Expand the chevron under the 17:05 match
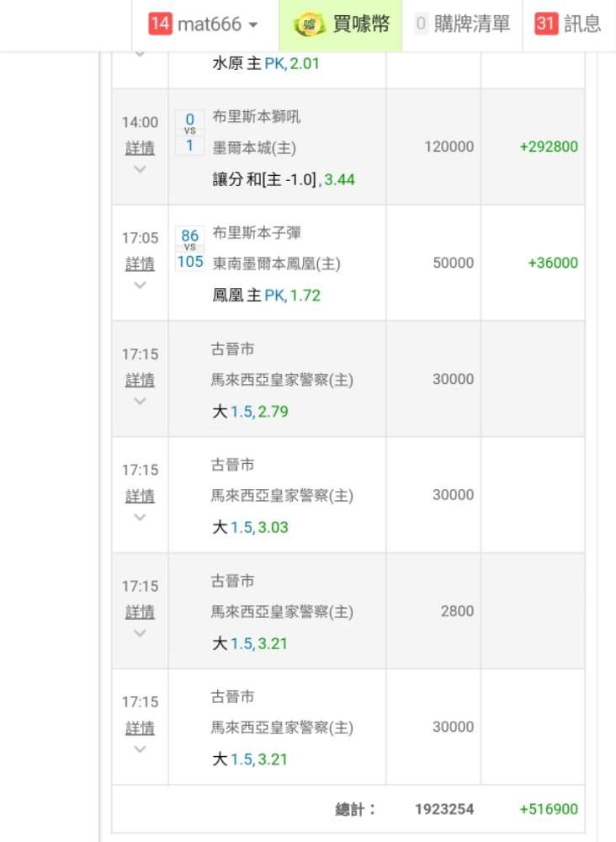Image resolution: width=616 pixels, height=842 pixels. 140,285
